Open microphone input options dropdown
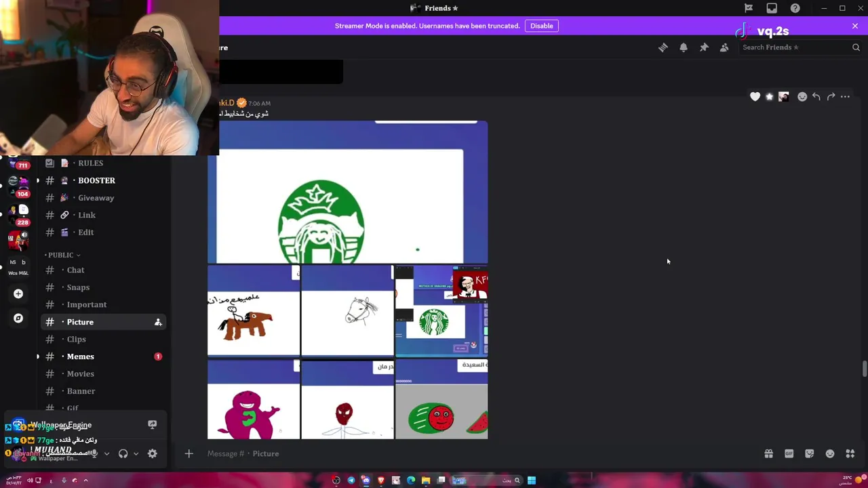 point(106,453)
